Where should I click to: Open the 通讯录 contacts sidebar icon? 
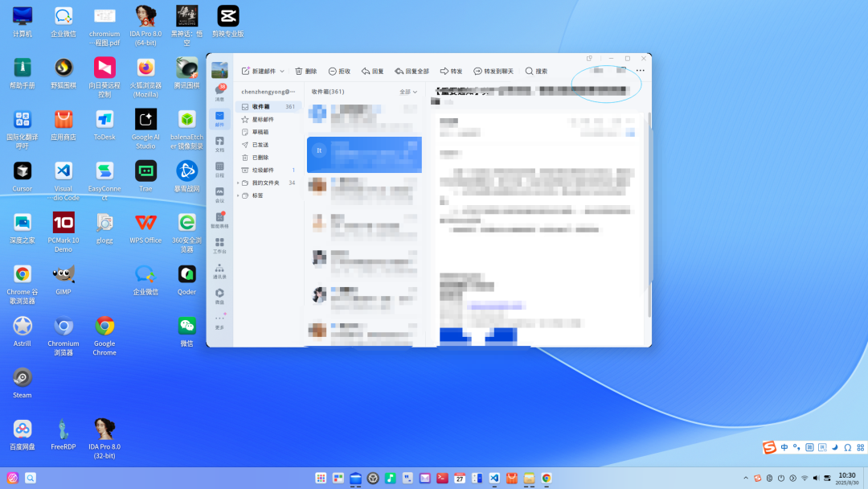coord(219,271)
